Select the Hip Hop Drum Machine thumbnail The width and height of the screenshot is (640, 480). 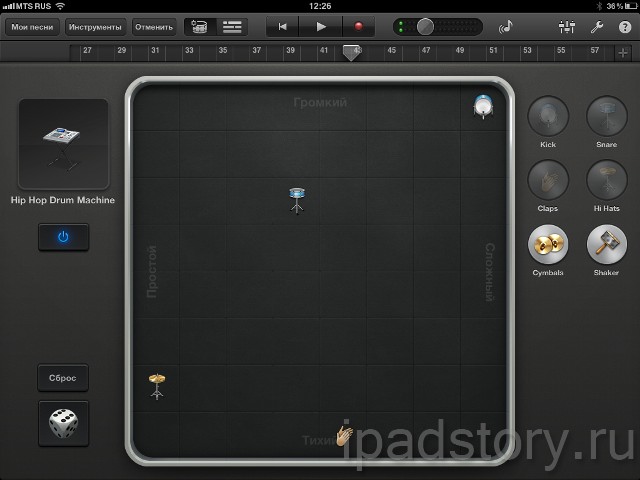(x=63, y=144)
